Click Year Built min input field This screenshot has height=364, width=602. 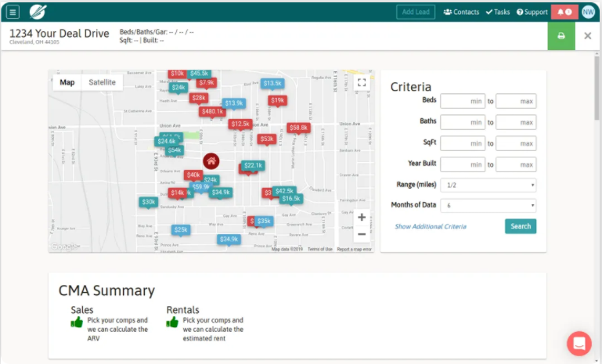coord(463,164)
